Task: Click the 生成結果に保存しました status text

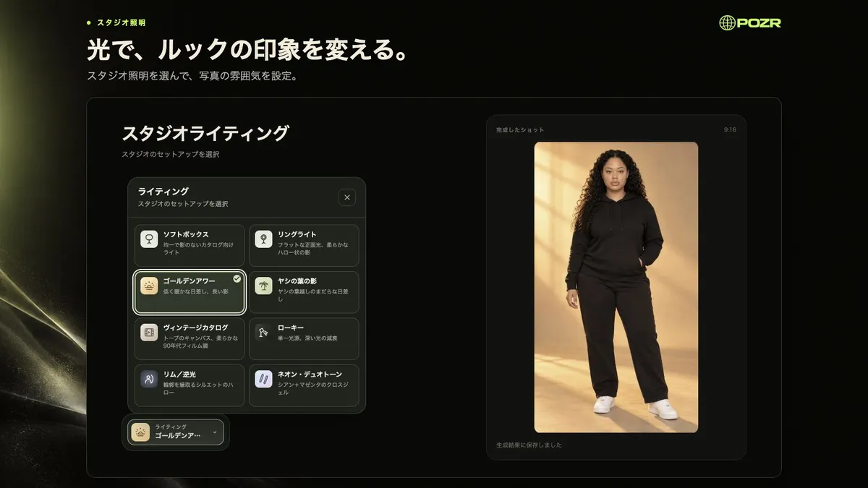Action: (x=529, y=445)
